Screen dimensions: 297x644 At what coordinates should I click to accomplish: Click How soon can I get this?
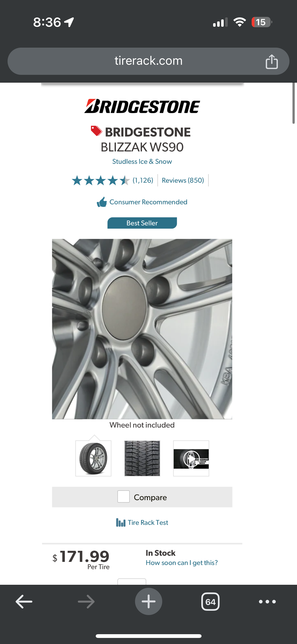[182, 563]
